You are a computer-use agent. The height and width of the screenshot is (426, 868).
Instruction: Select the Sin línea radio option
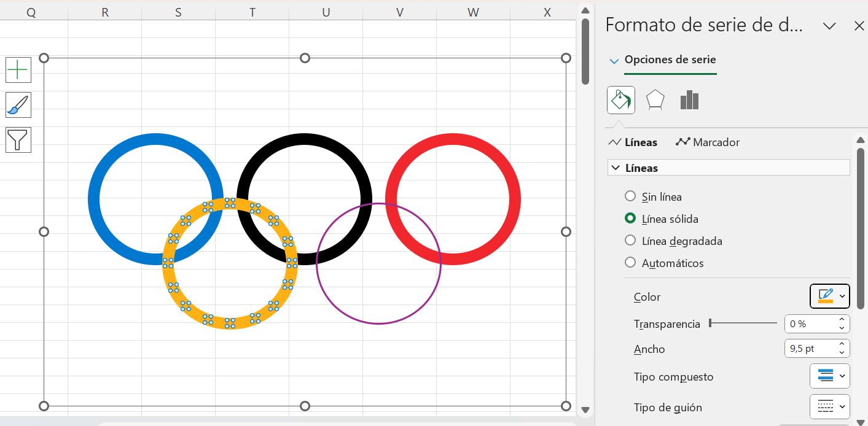[x=630, y=196]
